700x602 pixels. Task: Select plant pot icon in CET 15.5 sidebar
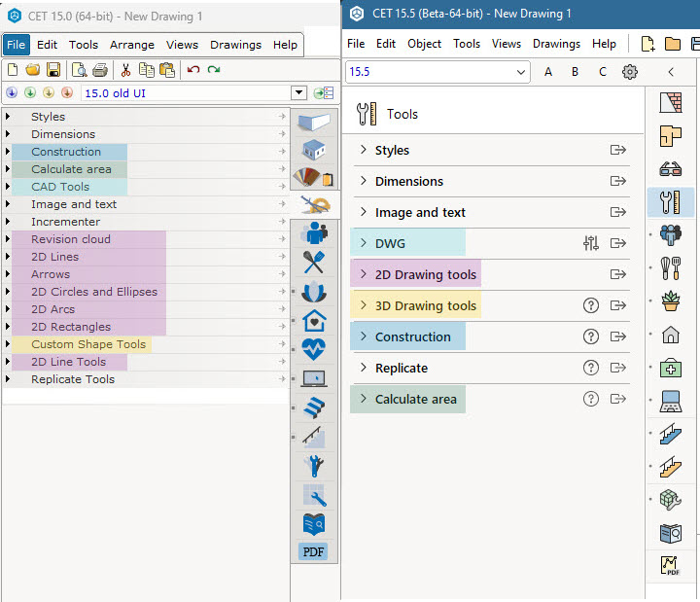[671, 301]
